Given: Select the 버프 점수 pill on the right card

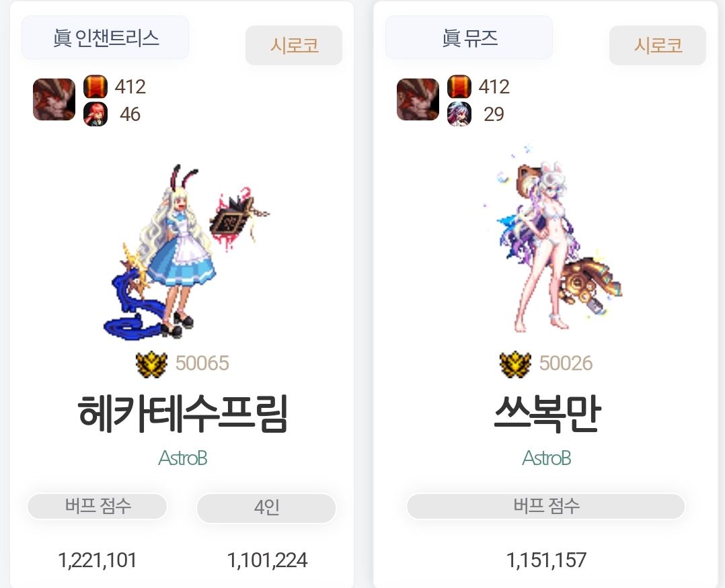Looking at the screenshot, I should pos(545,506).
